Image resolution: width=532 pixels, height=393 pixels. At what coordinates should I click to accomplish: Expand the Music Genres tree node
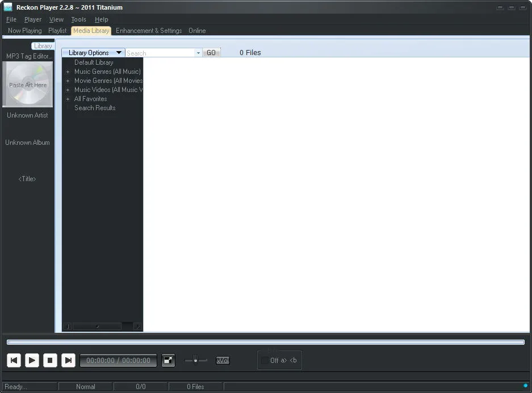pos(68,72)
